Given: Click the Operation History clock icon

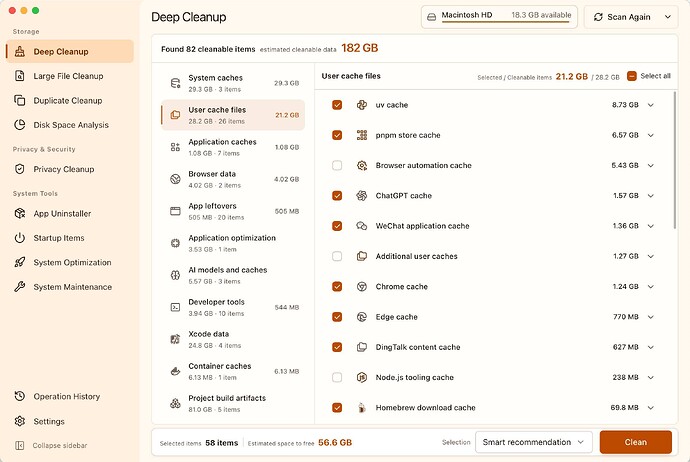Looking at the screenshot, I should 20,396.
